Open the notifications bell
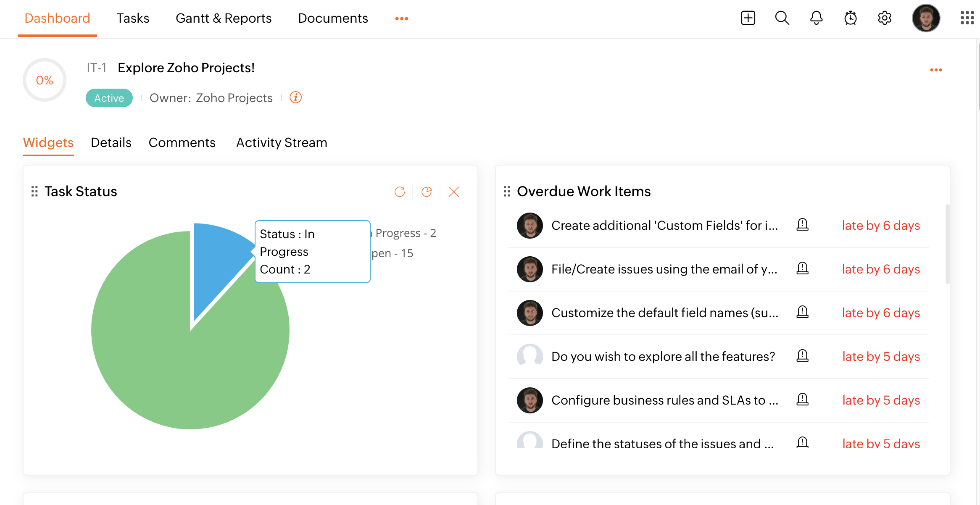The image size is (980, 505). pyautogui.click(x=816, y=18)
